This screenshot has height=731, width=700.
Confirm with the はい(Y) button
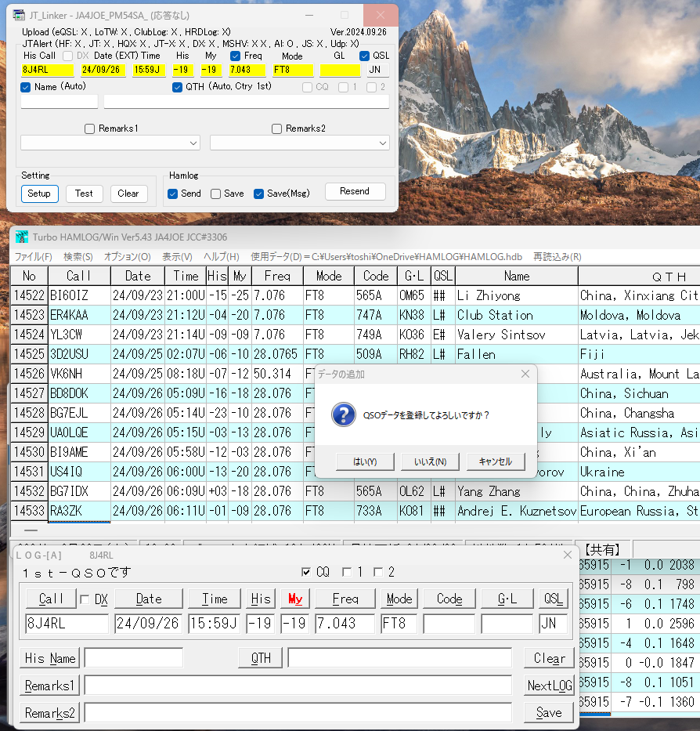click(365, 461)
